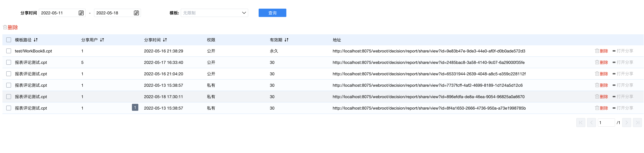Click the batch delete trash icon

click(5, 27)
